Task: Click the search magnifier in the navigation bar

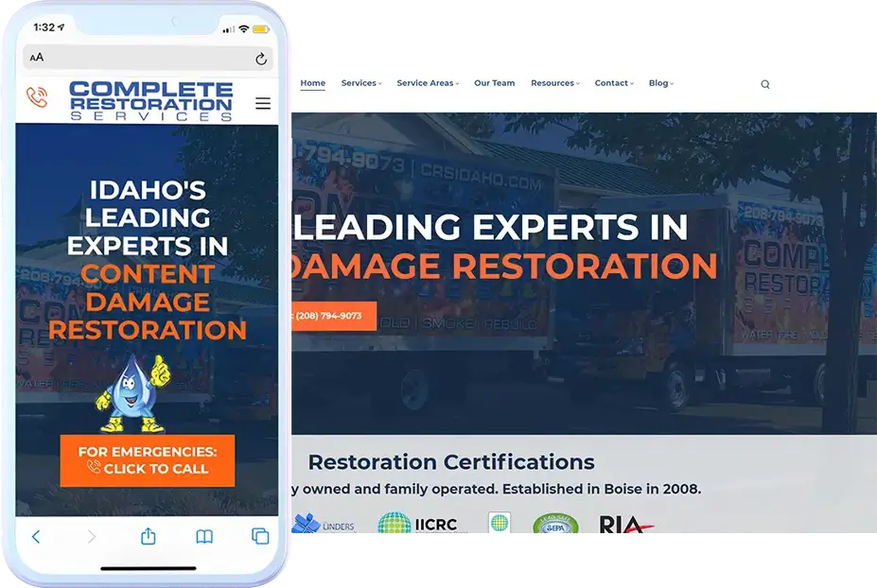Action: tap(764, 83)
